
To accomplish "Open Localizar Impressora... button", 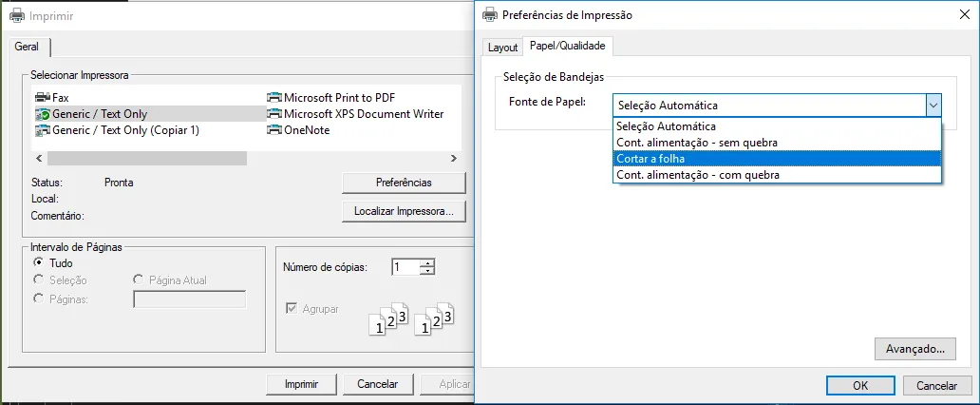I will [x=404, y=212].
